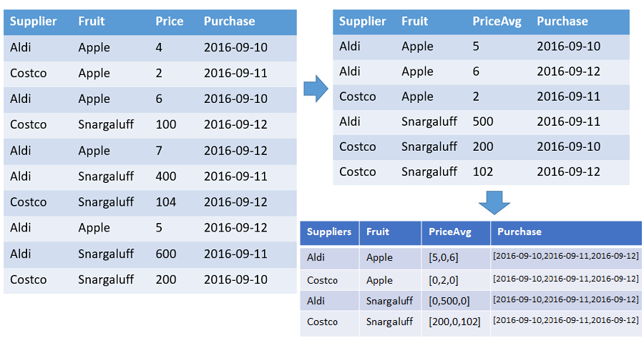The width and height of the screenshot is (644, 348).
Task: Click the blue down-pointing arrow
Action: coord(494,202)
